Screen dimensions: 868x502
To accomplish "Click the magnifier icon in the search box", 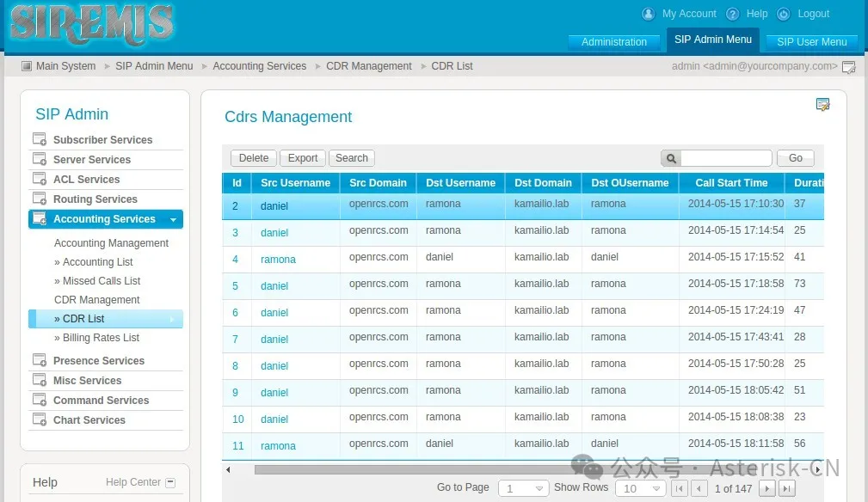I will coord(671,159).
